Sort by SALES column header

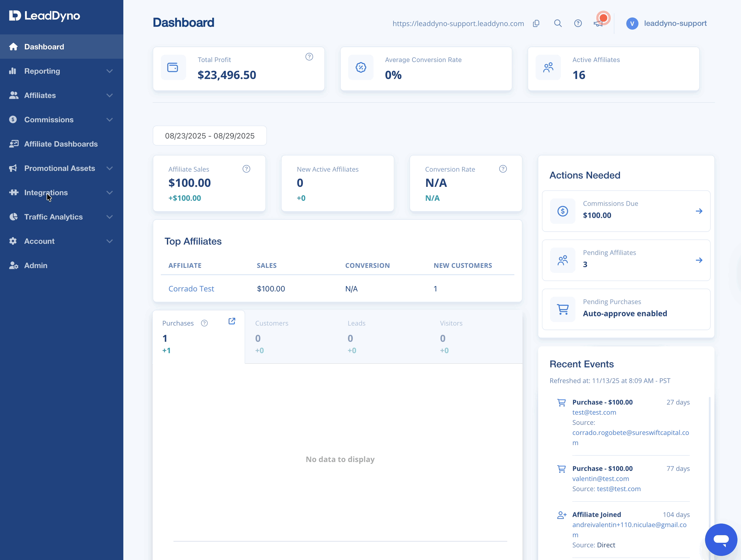pyautogui.click(x=267, y=266)
